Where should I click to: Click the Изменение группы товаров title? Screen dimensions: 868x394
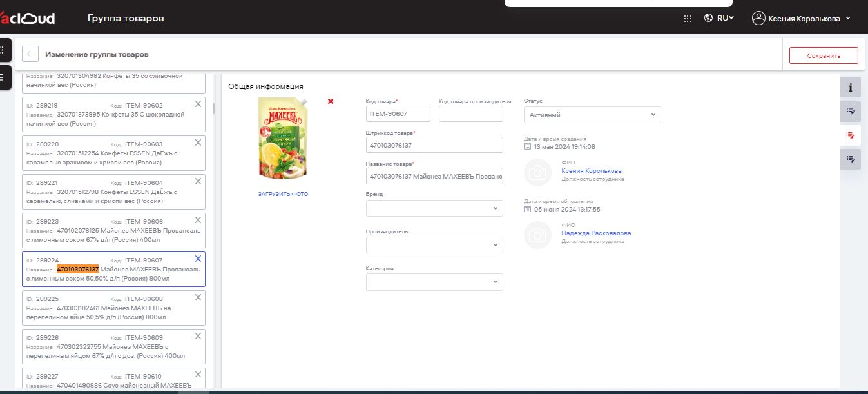point(97,55)
